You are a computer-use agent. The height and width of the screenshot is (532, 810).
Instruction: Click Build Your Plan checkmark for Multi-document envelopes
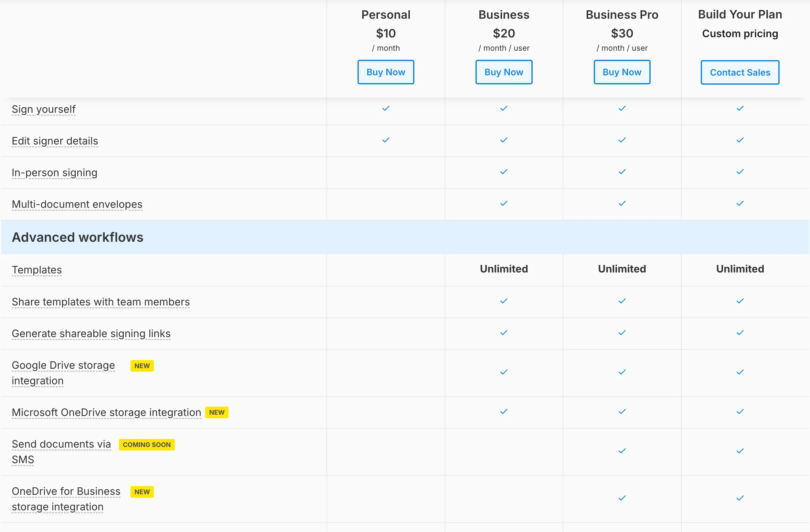pyautogui.click(x=740, y=203)
